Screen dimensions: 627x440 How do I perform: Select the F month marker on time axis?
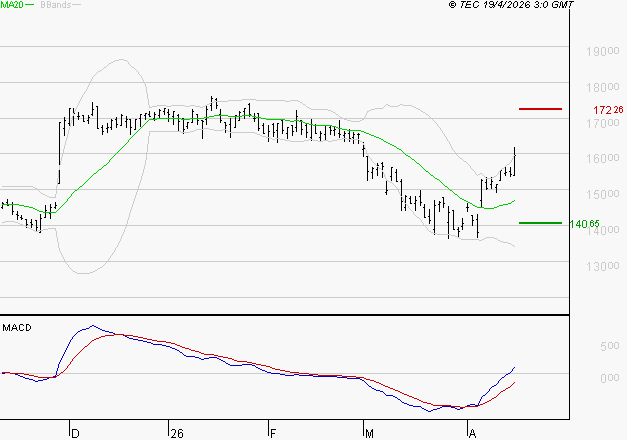pos(272,433)
